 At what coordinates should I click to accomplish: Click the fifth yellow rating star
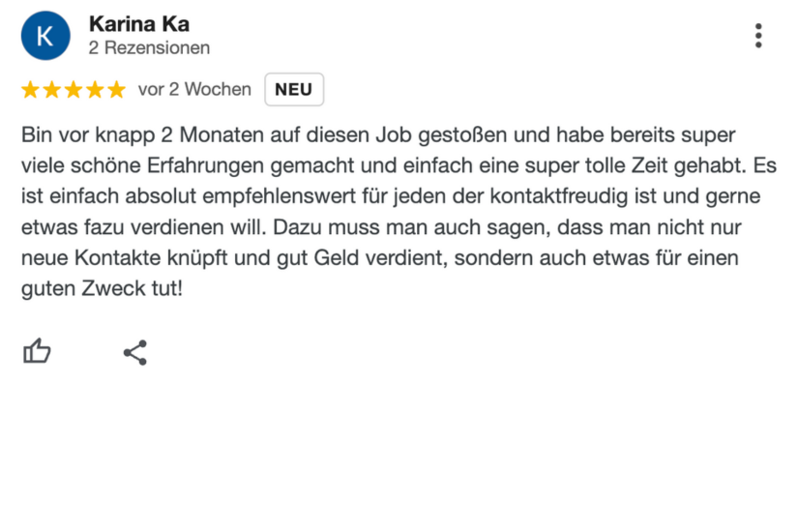point(116,90)
